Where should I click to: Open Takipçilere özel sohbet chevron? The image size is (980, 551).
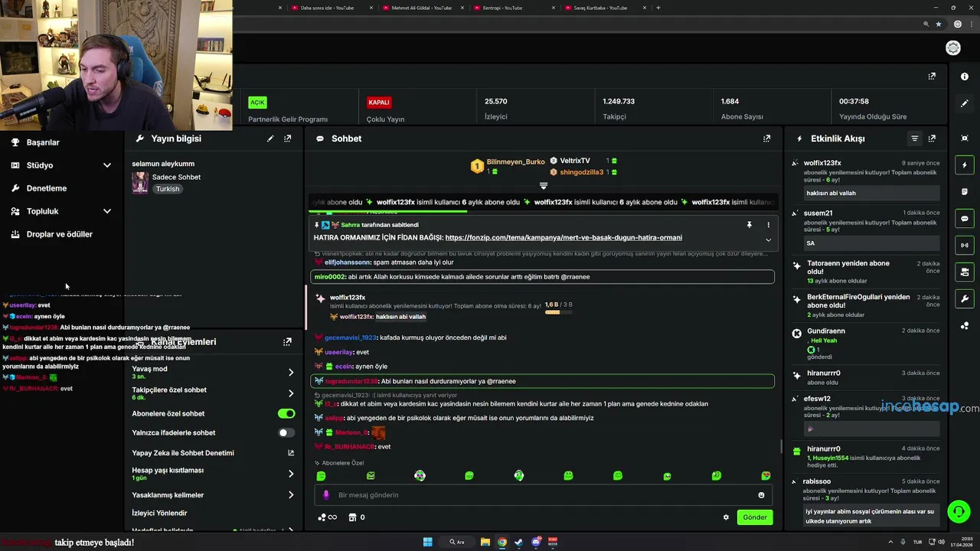pos(291,393)
